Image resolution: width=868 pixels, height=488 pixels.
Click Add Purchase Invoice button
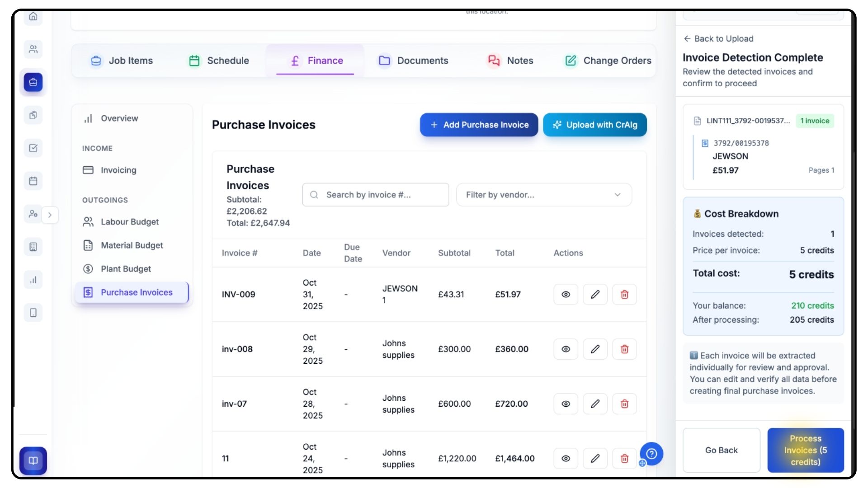[x=479, y=125]
